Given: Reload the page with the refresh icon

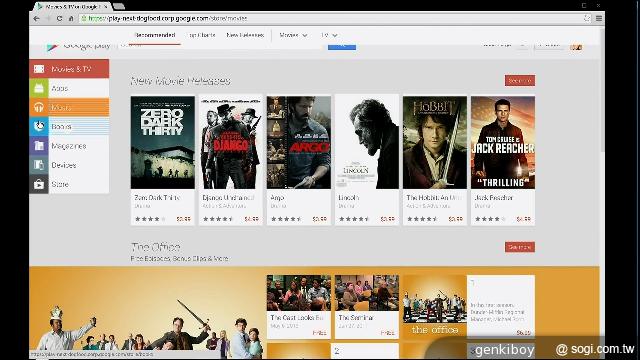Looking at the screenshot, I should (60, 18).
